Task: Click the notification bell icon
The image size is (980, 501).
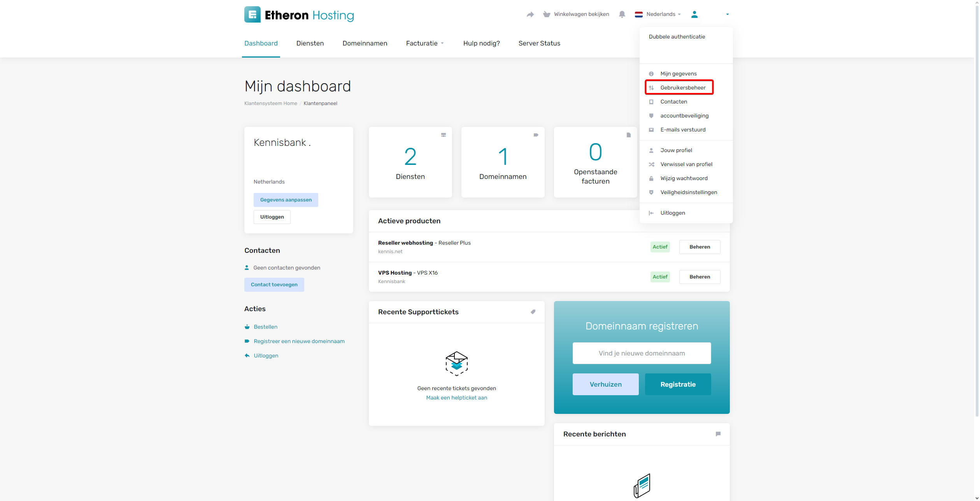Action: pyautogui.click(x=622, y=14)
